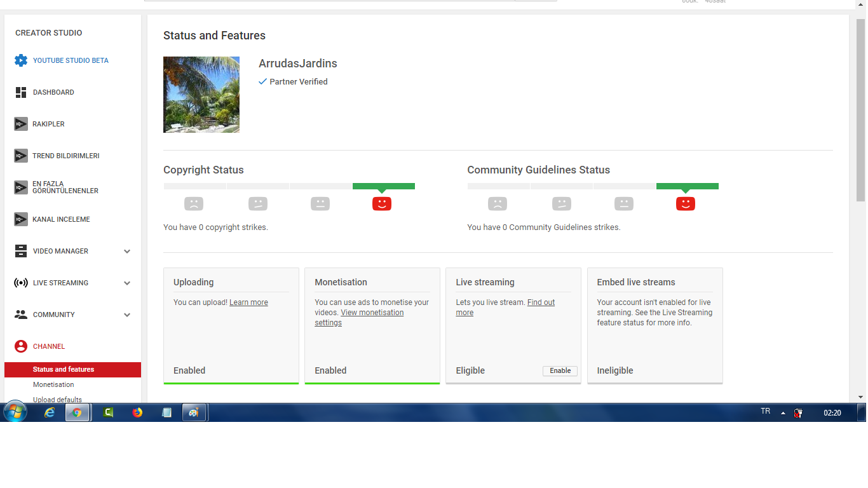
Task: Open YouTube Studio Beta gear icon
Action: click(21, 60)
